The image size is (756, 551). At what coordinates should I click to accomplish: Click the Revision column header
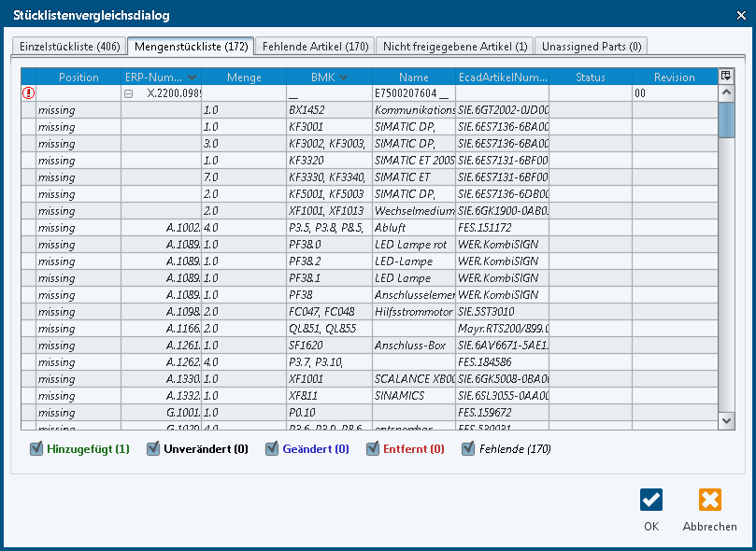point(674,78)
